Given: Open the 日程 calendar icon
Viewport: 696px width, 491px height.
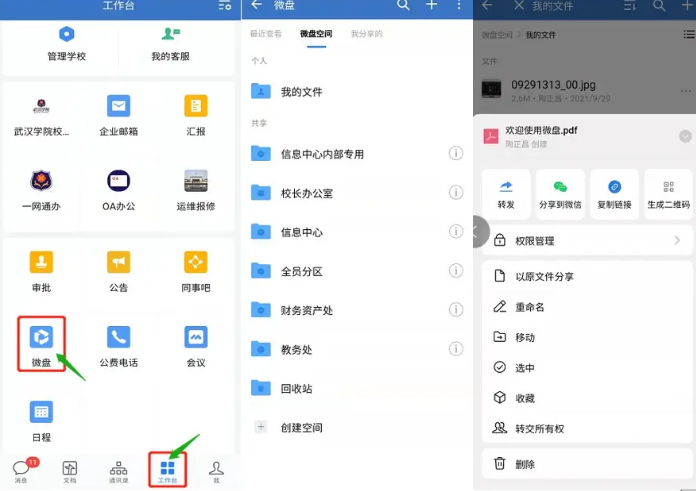Looking at the screenshot, I should 41,412.
